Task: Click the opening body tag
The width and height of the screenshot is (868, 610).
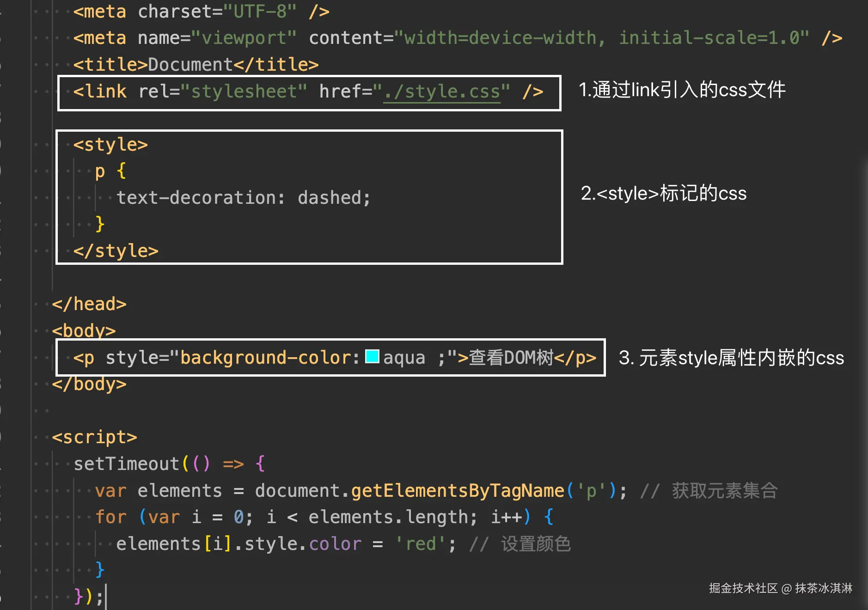Action: 84,331
